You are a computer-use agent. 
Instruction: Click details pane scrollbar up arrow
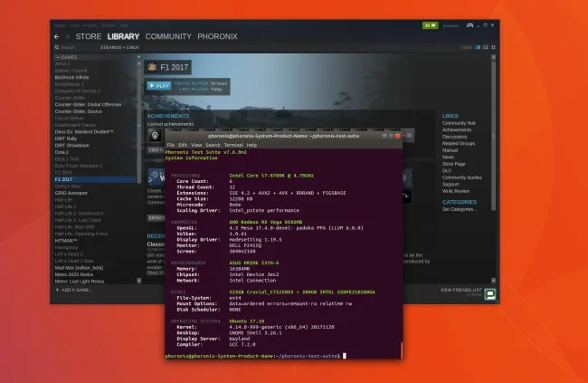[494, 57]
